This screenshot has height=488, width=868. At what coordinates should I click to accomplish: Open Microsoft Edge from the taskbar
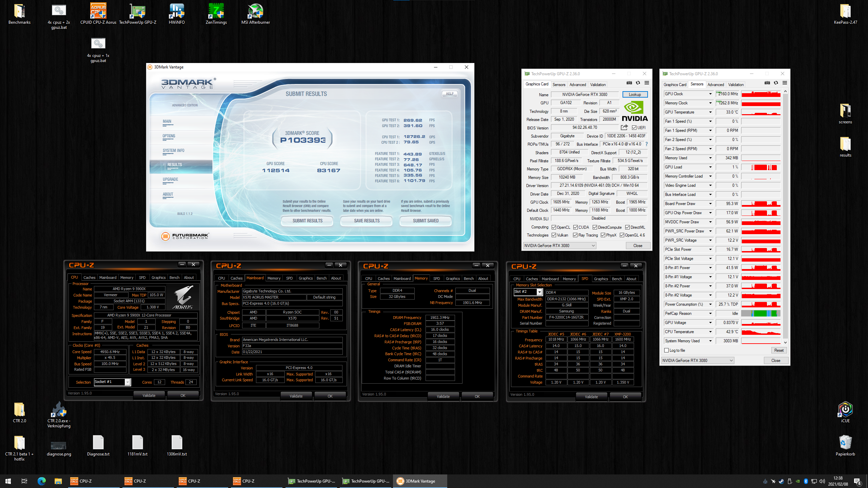coord(41,481)
